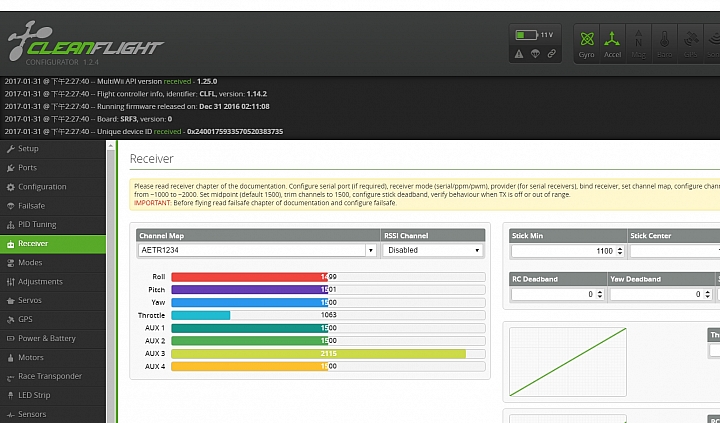The image size is (720, 423).
Task: Click the failsafe parachute status icon in header
Action: click(x=535, y=54)
